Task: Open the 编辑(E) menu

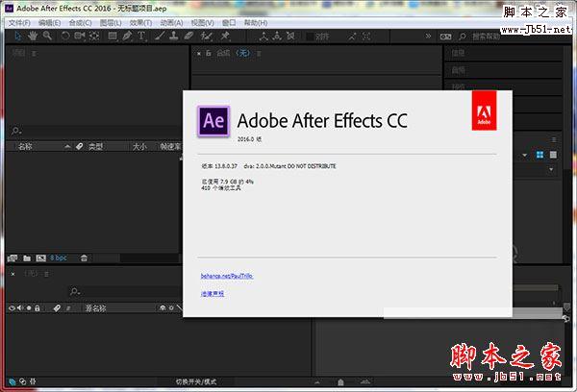Action: (x=49, y=23)
